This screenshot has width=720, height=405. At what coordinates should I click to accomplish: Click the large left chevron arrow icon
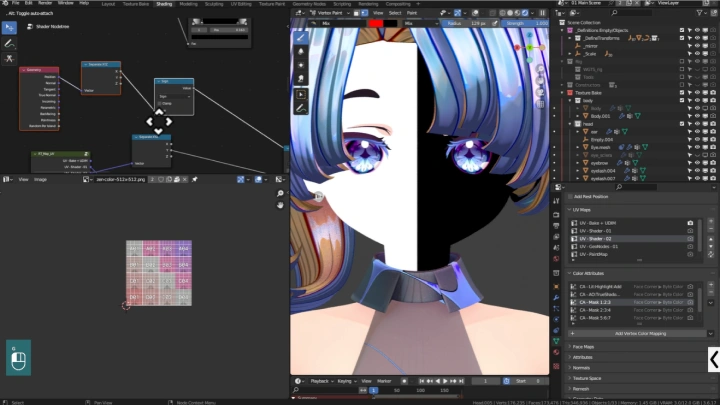713,358
